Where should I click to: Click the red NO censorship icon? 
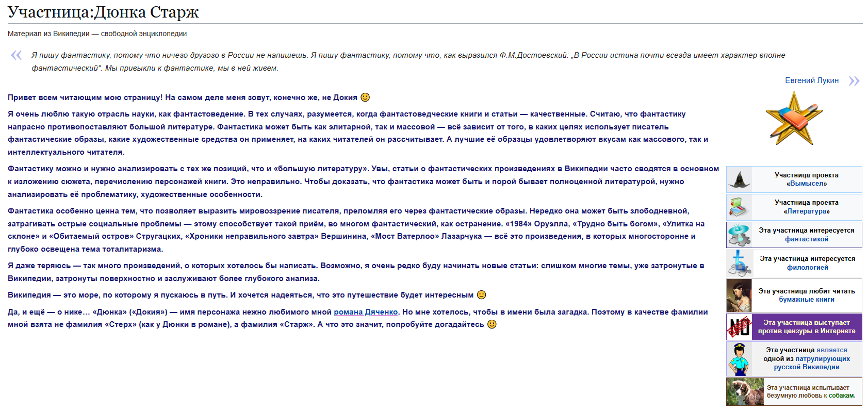739,327
